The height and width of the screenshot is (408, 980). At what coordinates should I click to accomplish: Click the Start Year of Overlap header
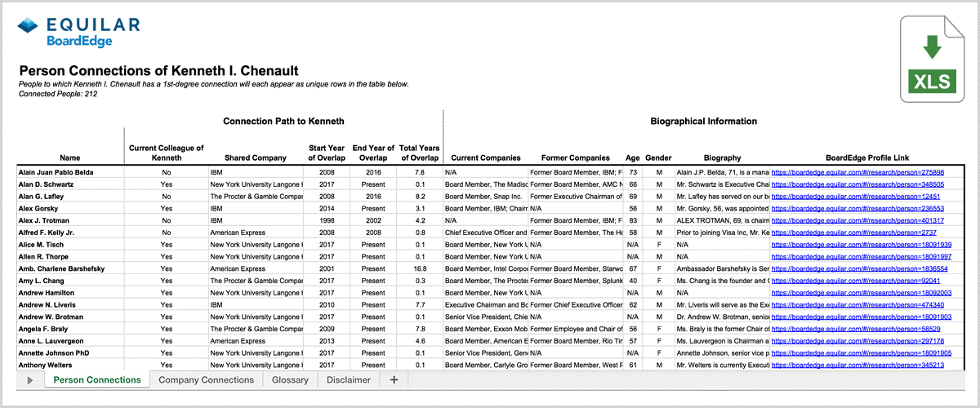pos(326,153)
